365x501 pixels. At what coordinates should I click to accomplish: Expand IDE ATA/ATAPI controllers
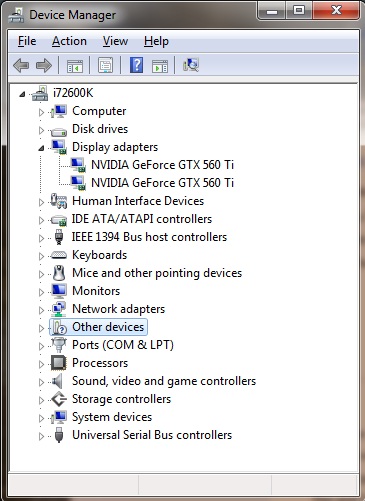click(41, 220)
